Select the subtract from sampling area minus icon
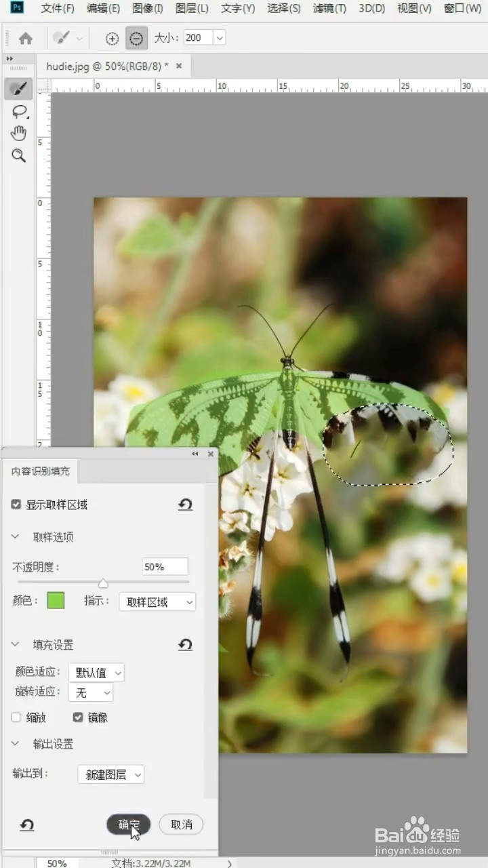The width and height of the screenshot is (488, 868). pos(136,39)
